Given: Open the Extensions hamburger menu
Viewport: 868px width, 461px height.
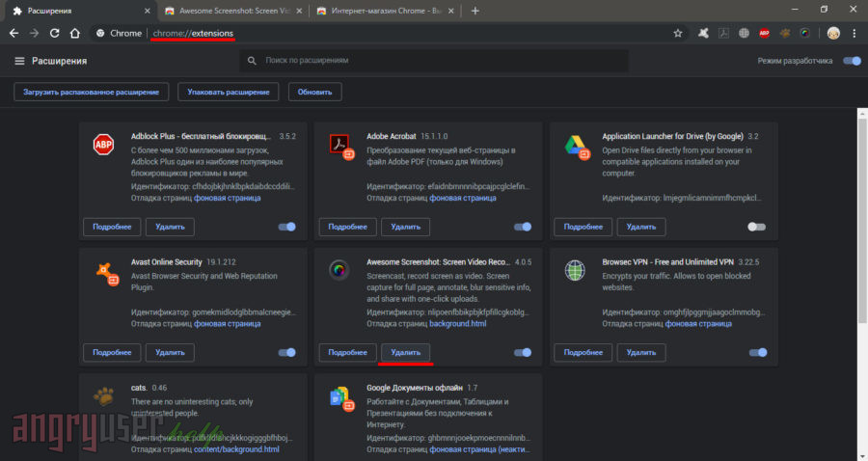Looking at the screenshot, I should (x=19, y=61).
